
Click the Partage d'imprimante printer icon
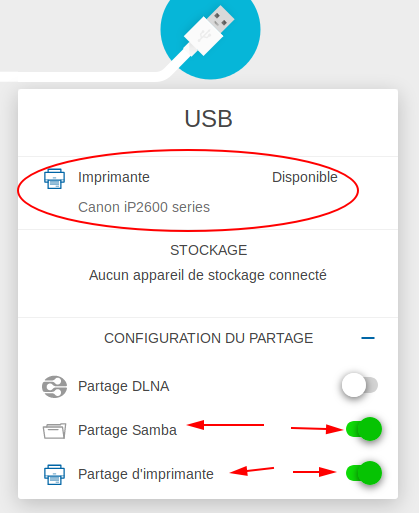(54, 474)
